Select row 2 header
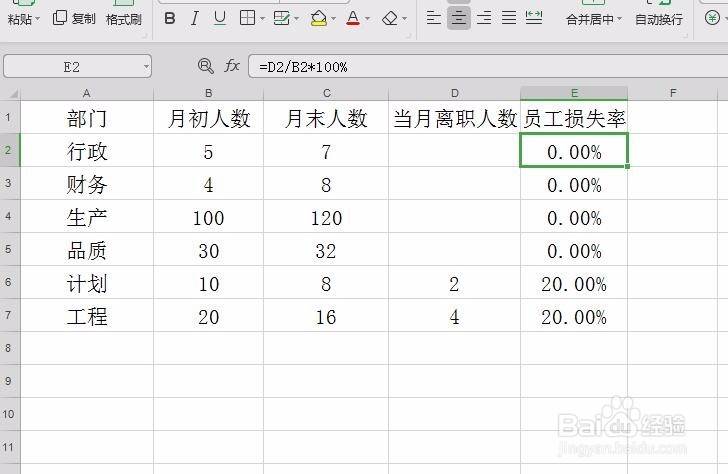This screenshot has width=728, height=474. 10,150
